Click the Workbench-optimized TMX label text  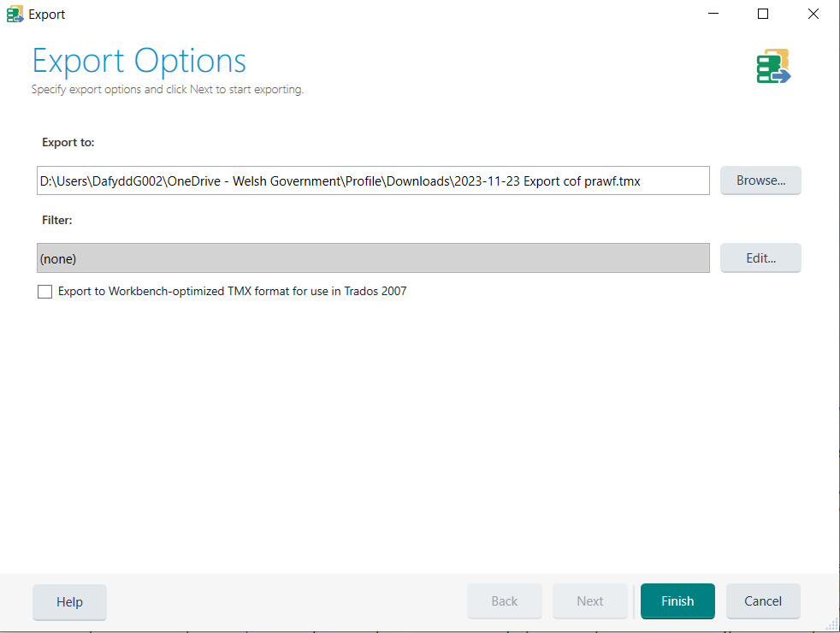point(233,292)
